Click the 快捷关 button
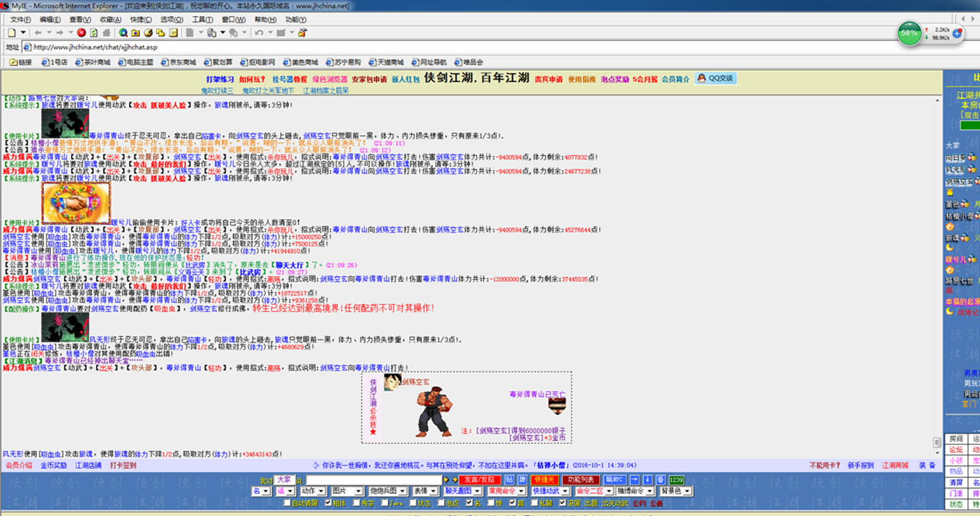Image resolution: width=980 pixels, height=516 pixels. coord(545,480)
